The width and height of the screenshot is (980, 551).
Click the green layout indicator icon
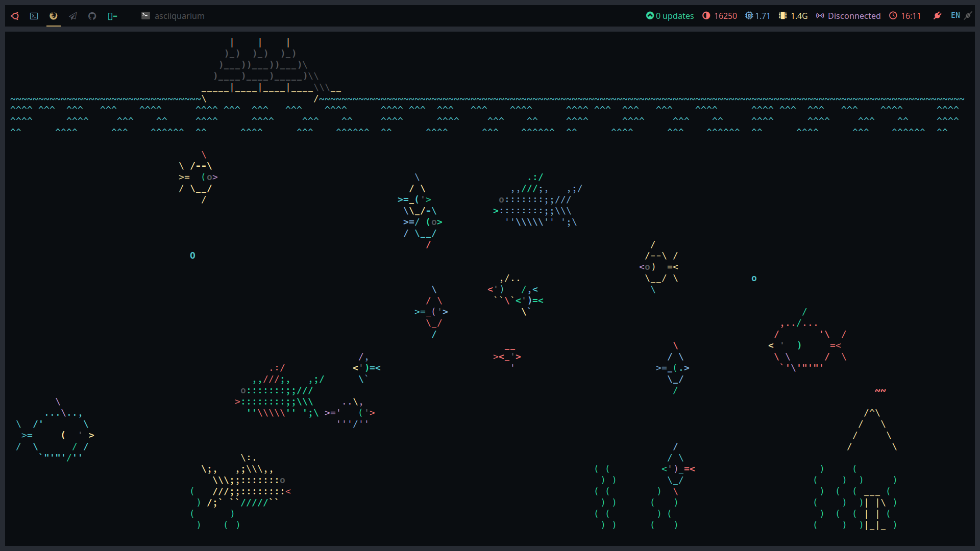112,16
